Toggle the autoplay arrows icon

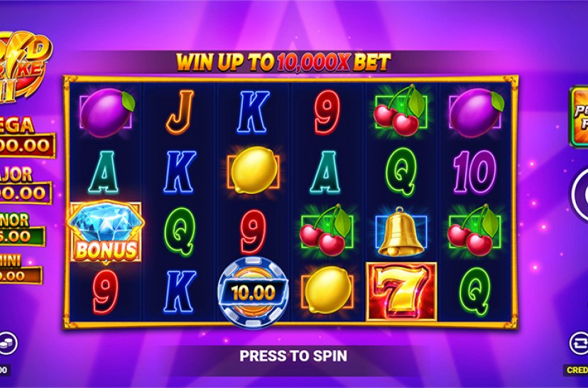point(579,343)
